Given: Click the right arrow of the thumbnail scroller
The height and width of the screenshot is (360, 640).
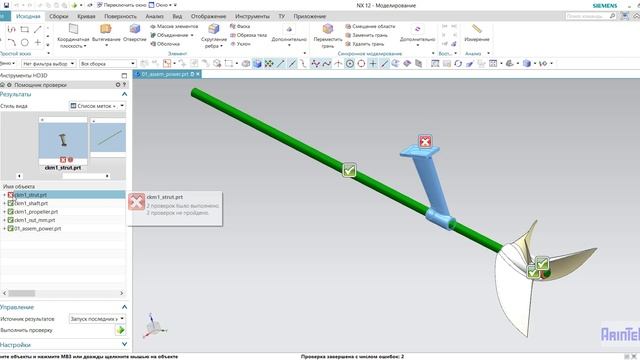Looking at the screenshot, I should point(107,176).
